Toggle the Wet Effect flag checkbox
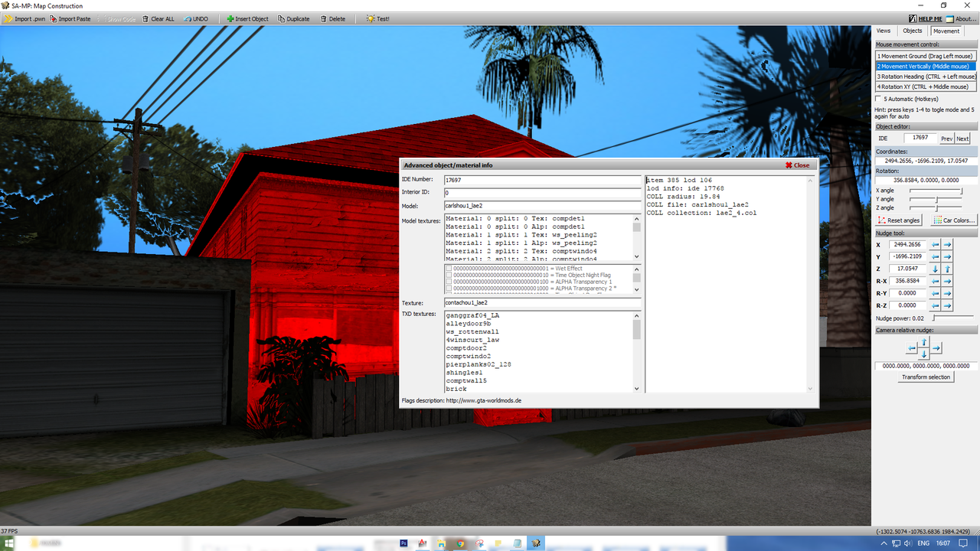The image size is (980, 551). click(449, 269)
